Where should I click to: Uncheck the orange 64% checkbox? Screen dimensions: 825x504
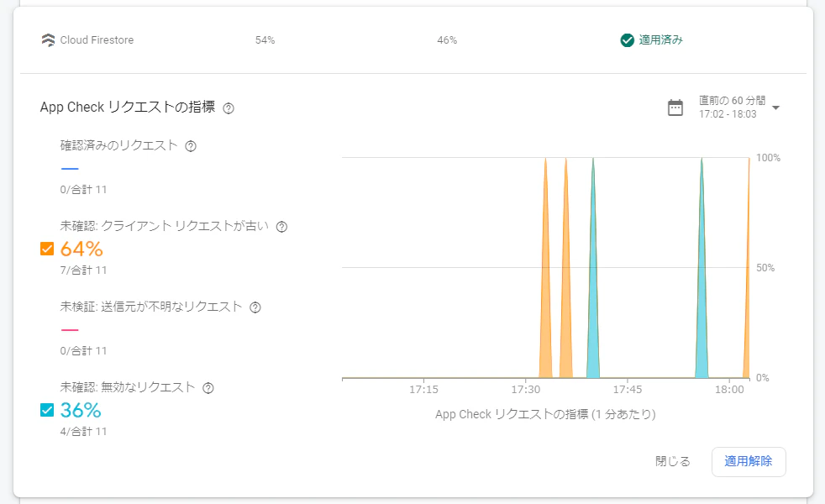point(47,249)
